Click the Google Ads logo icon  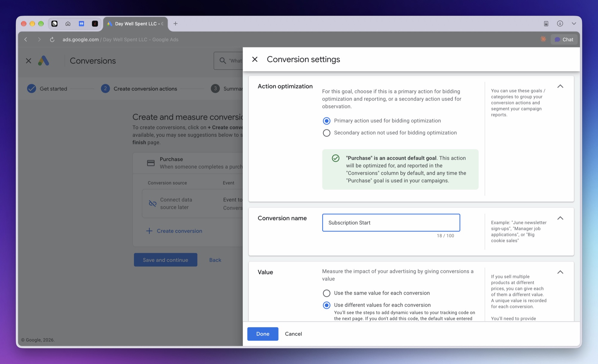(44, 61)
